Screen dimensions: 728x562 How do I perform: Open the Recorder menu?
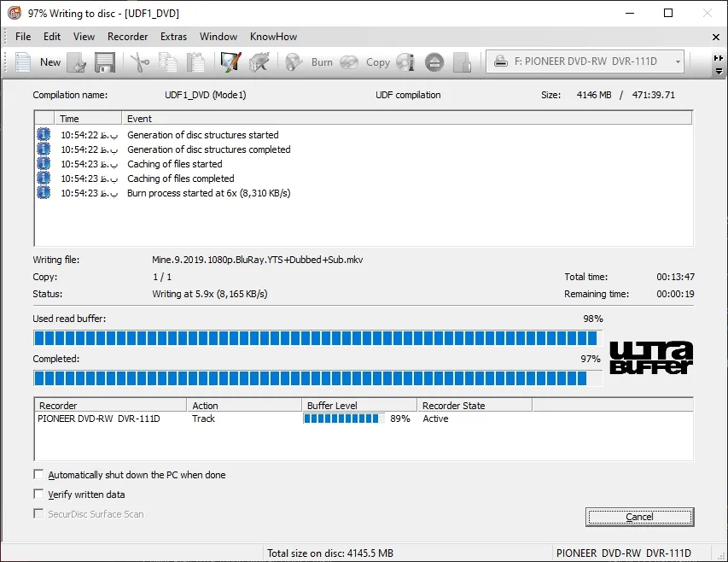click(127, 37)
